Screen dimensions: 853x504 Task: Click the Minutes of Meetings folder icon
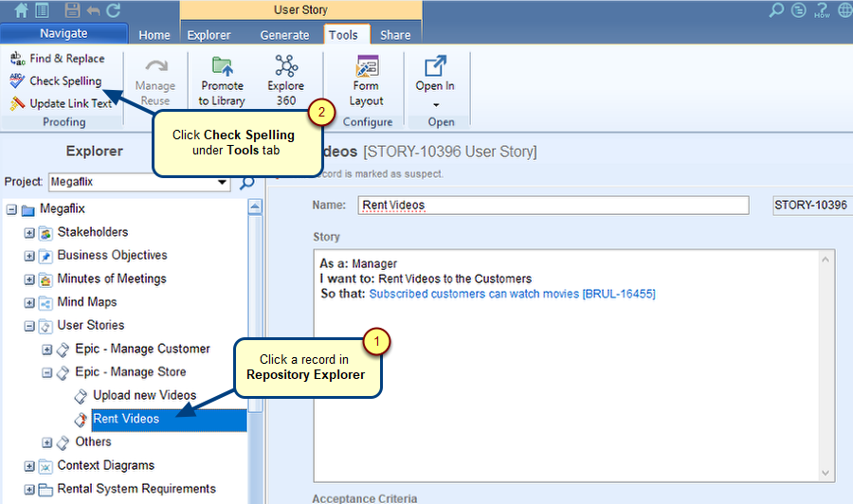pos(46,279)
